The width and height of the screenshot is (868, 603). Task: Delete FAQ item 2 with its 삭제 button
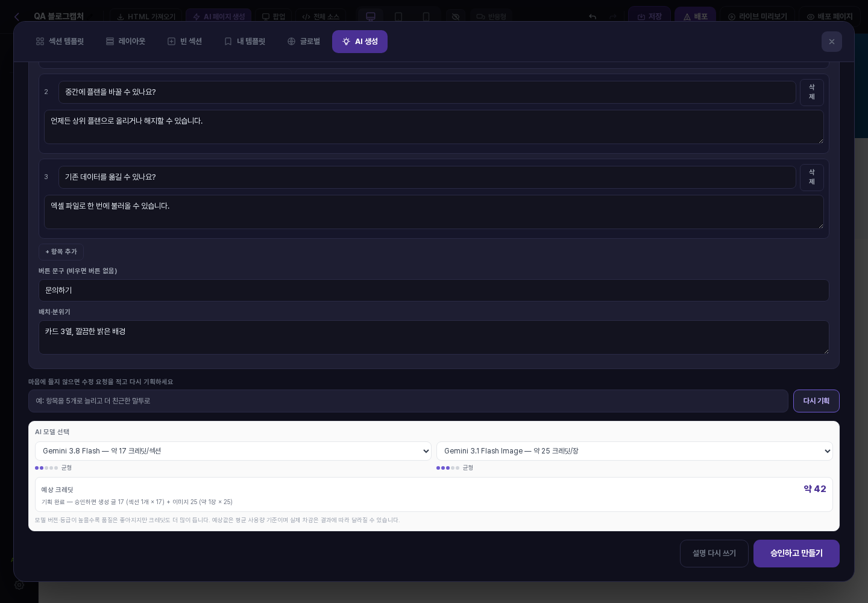812,92
